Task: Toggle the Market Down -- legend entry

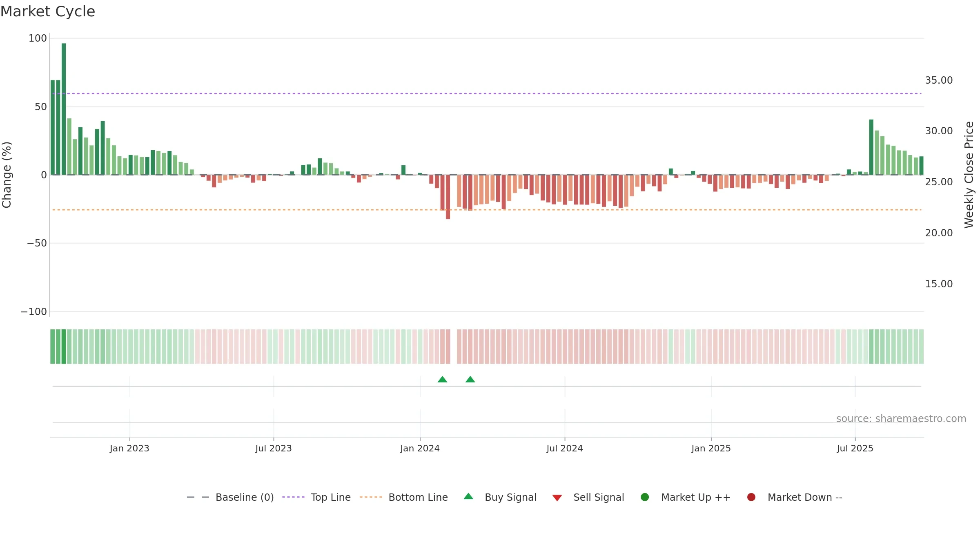Action: tap(795, 497)
